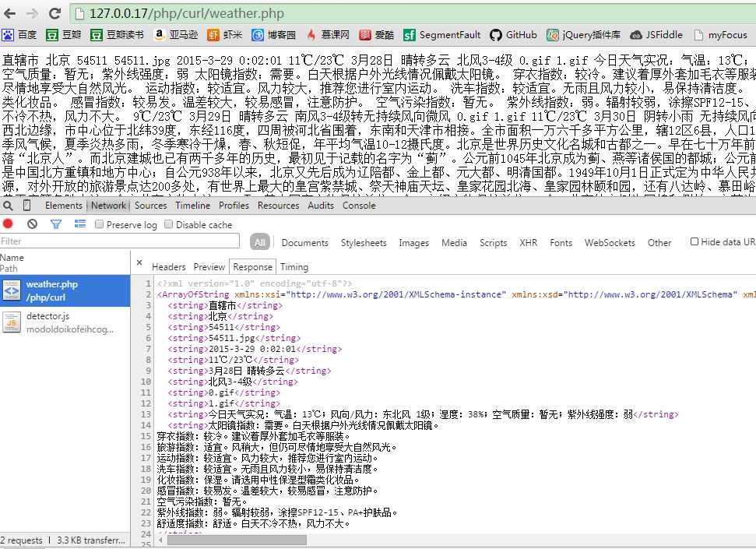This screenshot has width=756, height=549.
Task: Go back with the browser back arrow
Action: tap(9, 13)
